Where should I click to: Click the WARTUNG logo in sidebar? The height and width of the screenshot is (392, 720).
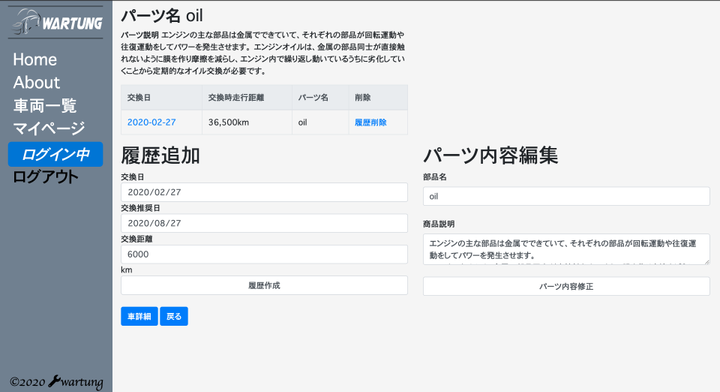[x=56, y=22]
